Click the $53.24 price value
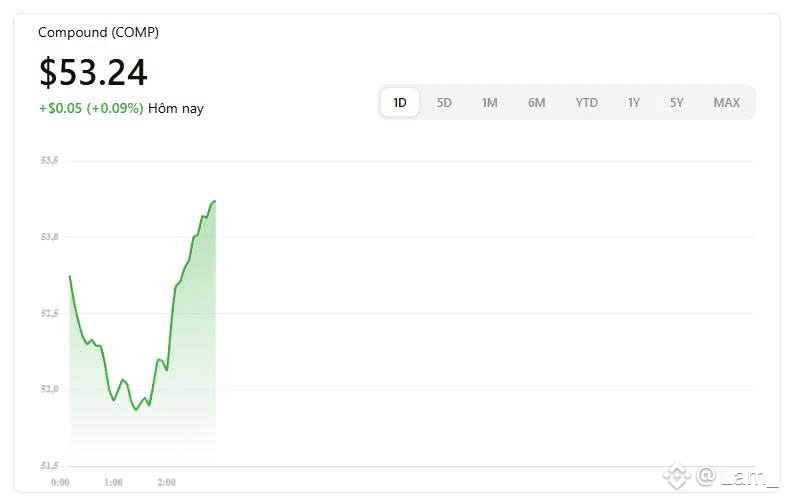The width and height of the screenshot is (786, 501). tap(93, 72)
